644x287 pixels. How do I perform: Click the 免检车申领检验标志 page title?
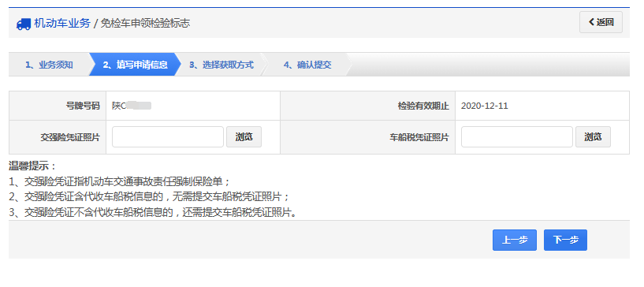(145, 24)
